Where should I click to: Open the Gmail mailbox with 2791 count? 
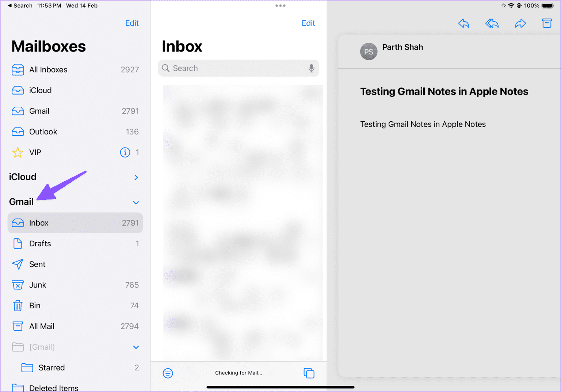pos(75,111)
